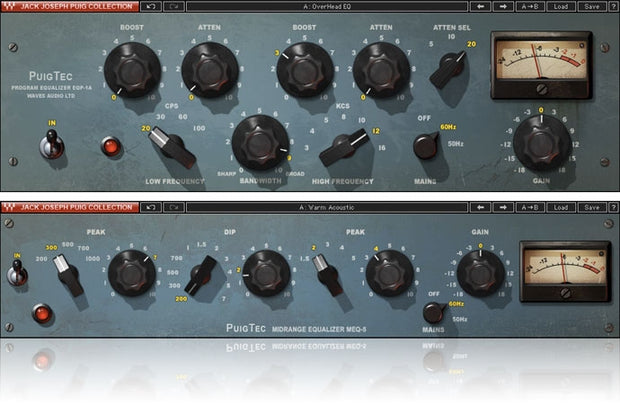Select 50Hz mains label on MEQ-5
620x404 pixels.
(x=459, y=319)
